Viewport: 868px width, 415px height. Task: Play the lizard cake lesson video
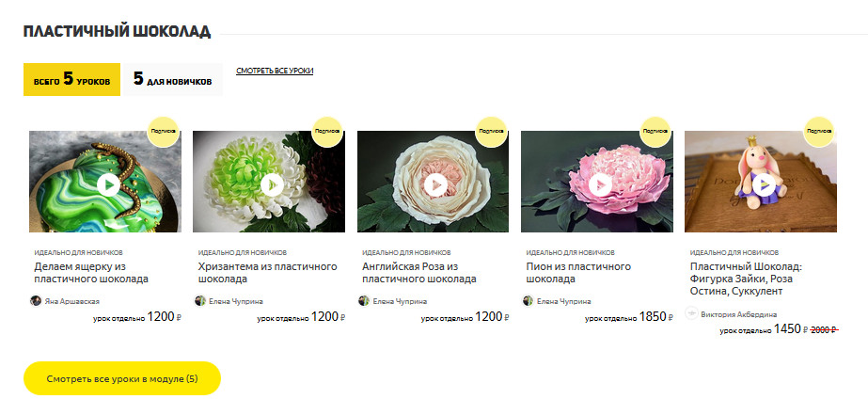tap(108, 185)
